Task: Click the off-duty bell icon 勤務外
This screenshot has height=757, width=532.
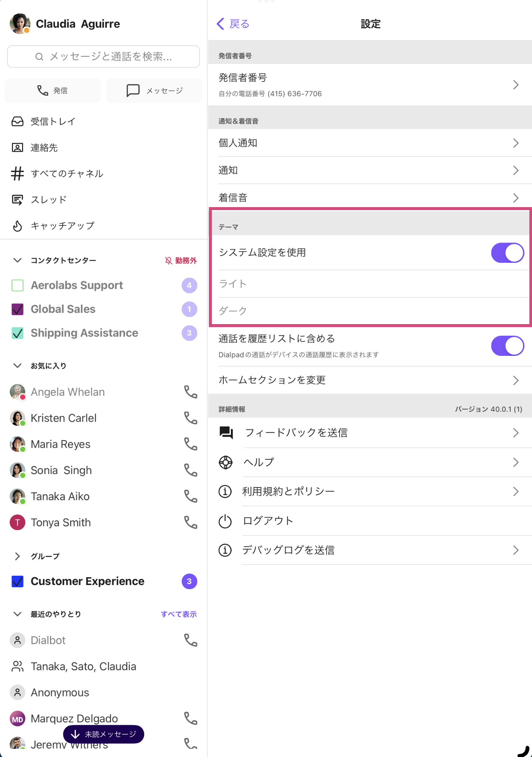Action: coord(168,261)
